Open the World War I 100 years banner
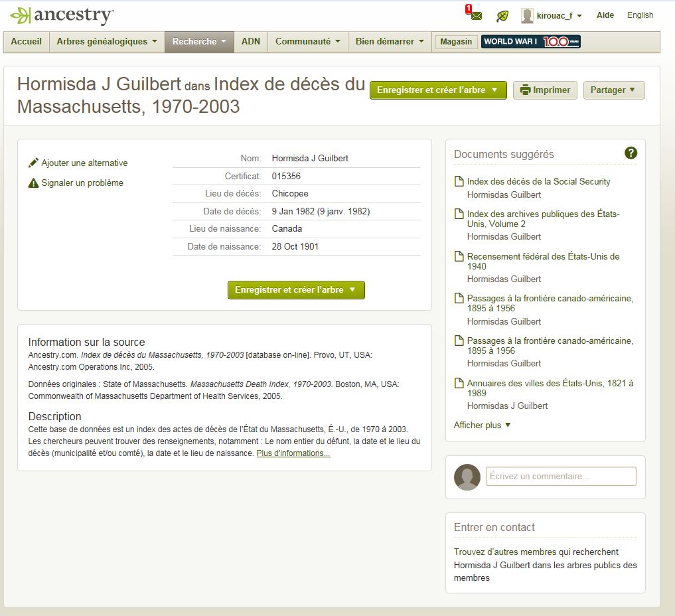 point(531,41)
